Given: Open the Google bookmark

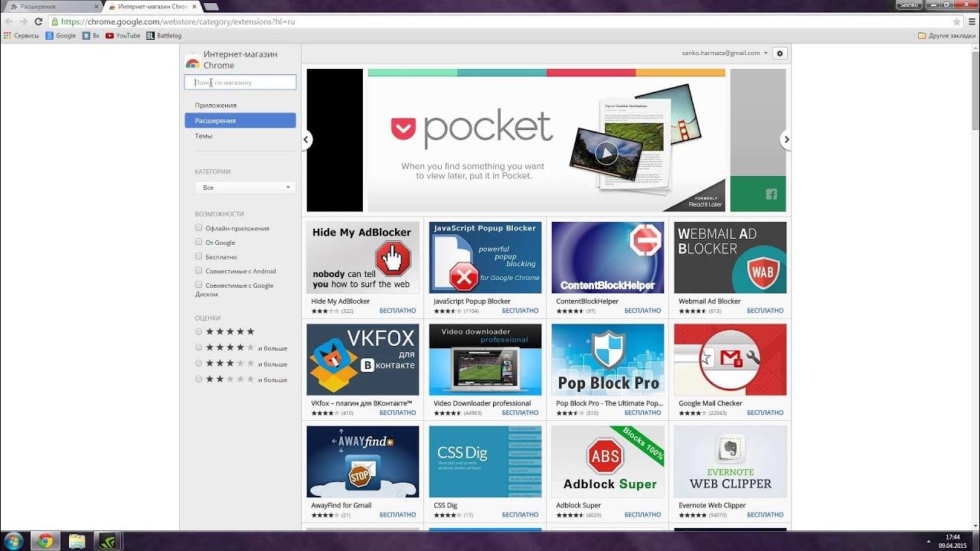Looking at the screenshot, I should point(61,35).
